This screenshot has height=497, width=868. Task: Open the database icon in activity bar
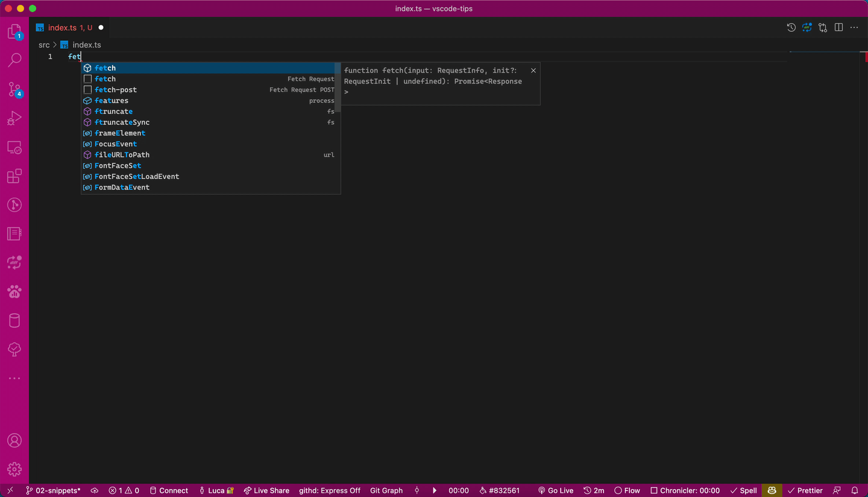point(14,320)
